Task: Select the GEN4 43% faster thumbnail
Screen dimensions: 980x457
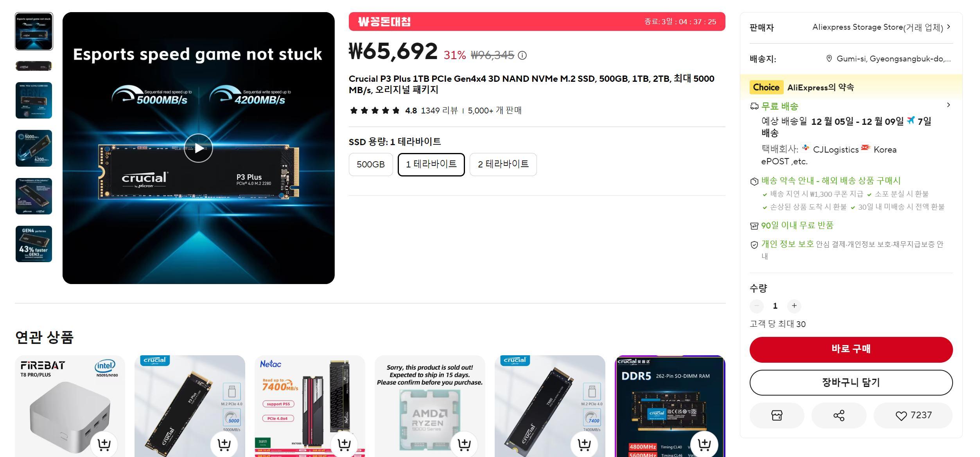Action: [34, 244]
